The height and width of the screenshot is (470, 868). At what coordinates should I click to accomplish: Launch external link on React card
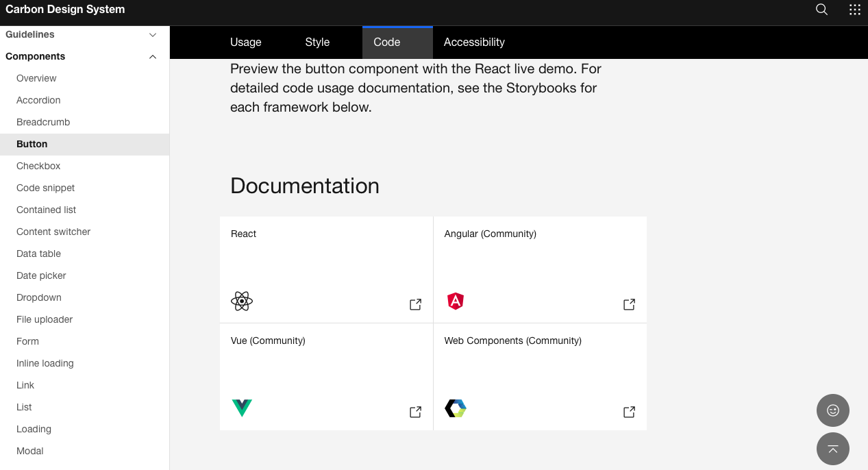415,304
